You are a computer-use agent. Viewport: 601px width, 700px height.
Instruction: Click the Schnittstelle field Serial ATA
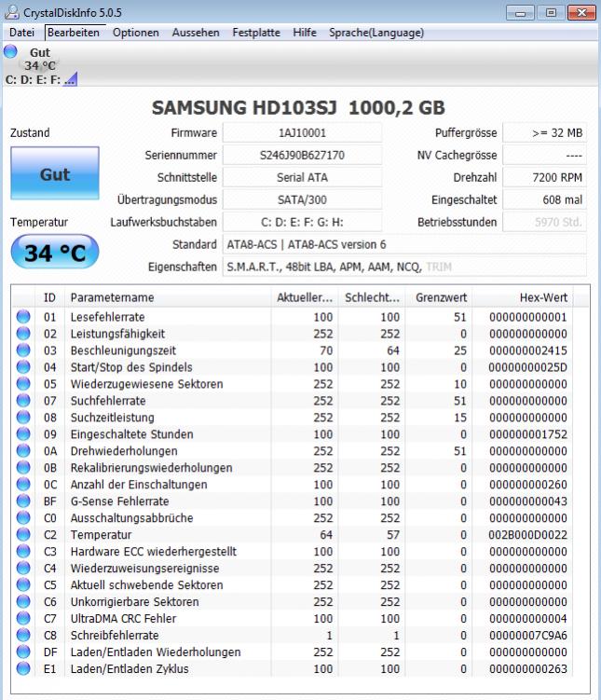click(302, 177)
